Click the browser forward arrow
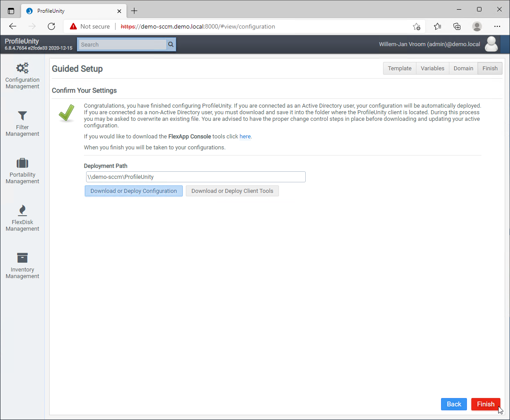 click(x=32, y=26)
